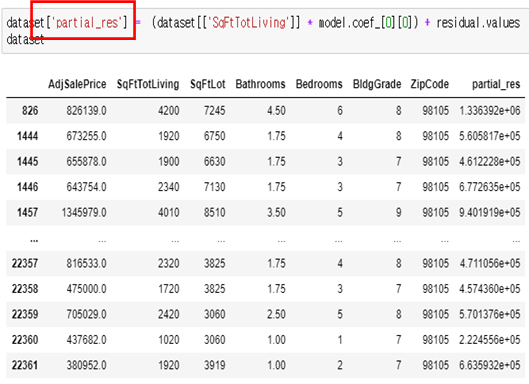
Task: Click AdjSalePrice value 1345979.0
Action: click(84, 213)
